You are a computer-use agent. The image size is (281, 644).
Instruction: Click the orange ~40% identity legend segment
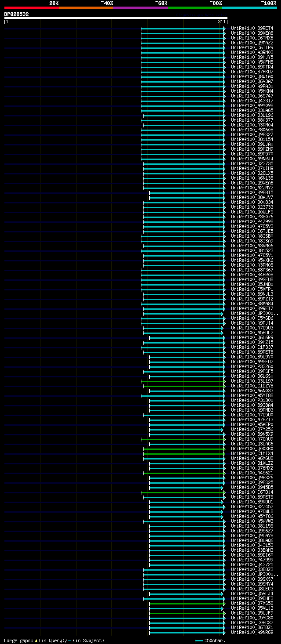click(x=86, y=8)
